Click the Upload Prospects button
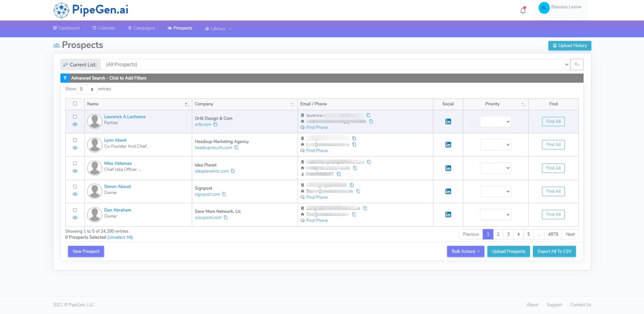The height and width of the screenshot is (314, 644). pos(509,252)
